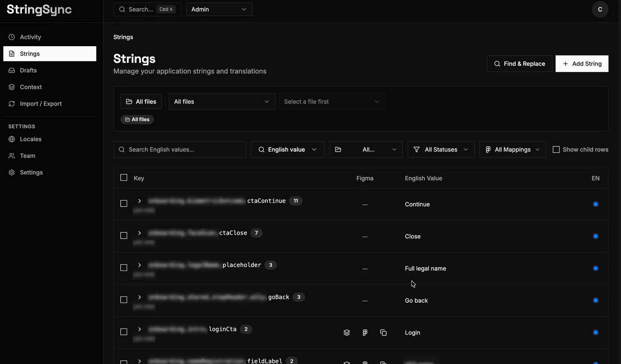Click the StringSync logo
This screenshot has width=621, height=364.
tap(39, 10)
